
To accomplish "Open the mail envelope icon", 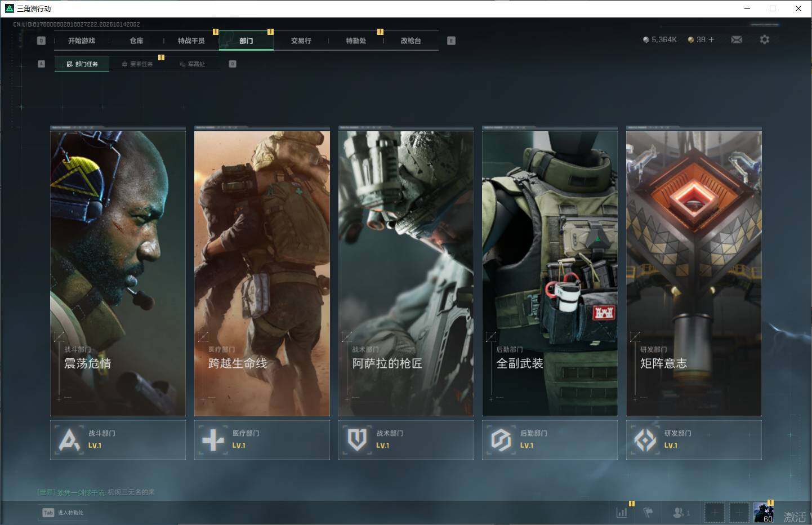I will pos(737,39).
